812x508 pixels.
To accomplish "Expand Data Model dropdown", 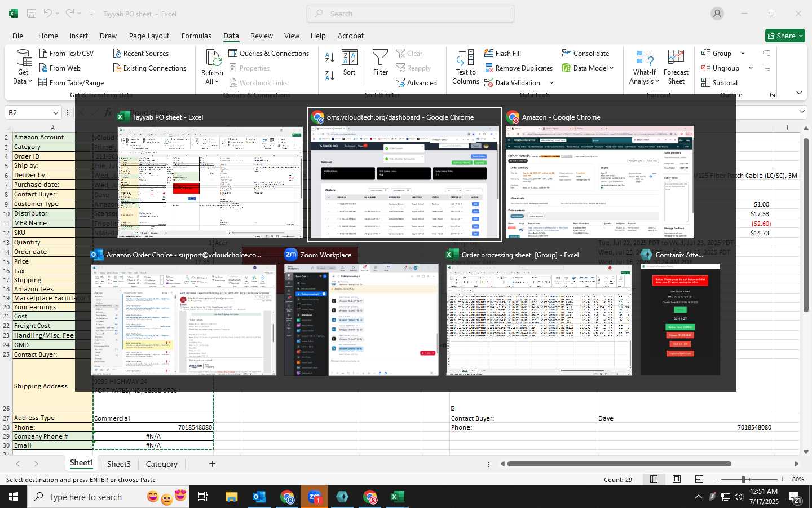I will [x=611, y=68].
